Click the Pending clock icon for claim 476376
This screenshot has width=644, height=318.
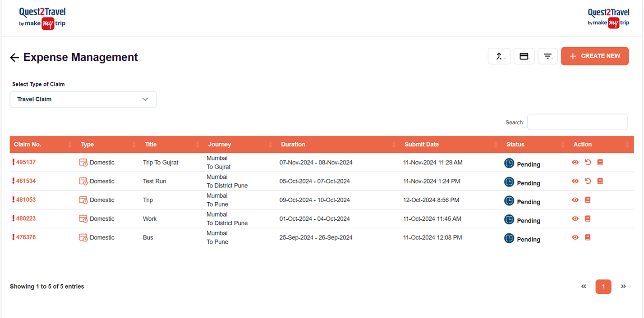509,239
